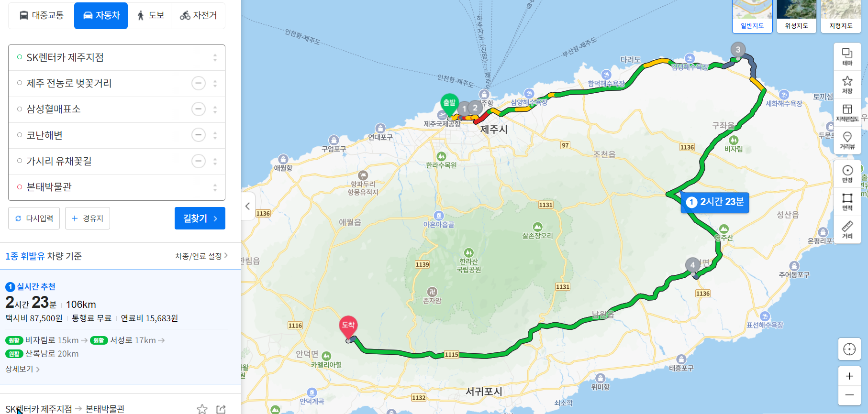Viewport: 868px width, 414px height.
Task: Open the 거리뷰 street view tool
Action: pos(847,141)
